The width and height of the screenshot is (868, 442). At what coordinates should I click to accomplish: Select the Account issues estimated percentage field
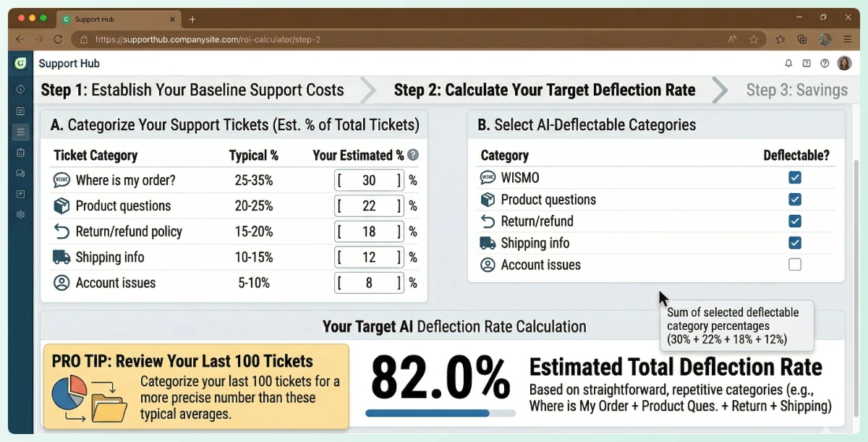(x=369, y=283)
